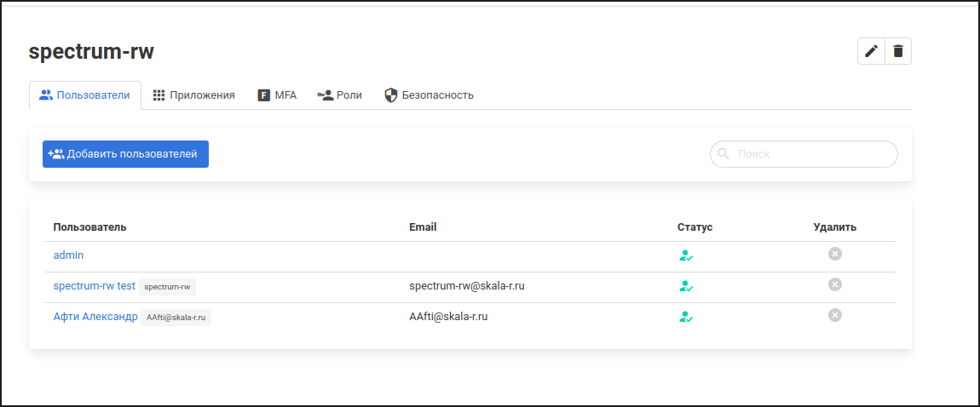Remove spectrum-rw test user from group
The height and width of the screenshot is (407, 980).
835,284
